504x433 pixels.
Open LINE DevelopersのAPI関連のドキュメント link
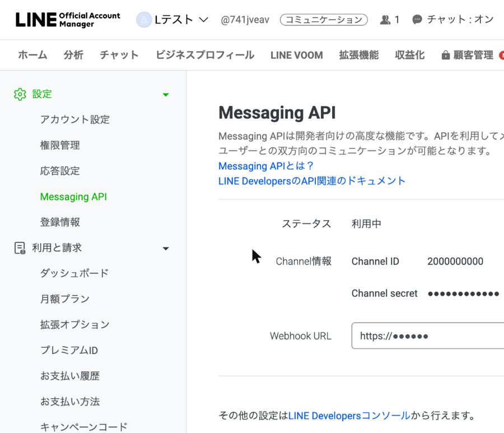pyautogui.click(x=312, y=181)
